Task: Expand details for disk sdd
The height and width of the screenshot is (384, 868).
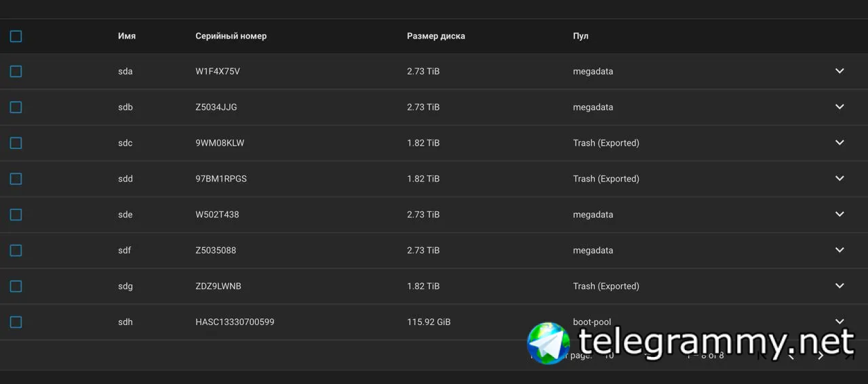Action: [840, 179]
